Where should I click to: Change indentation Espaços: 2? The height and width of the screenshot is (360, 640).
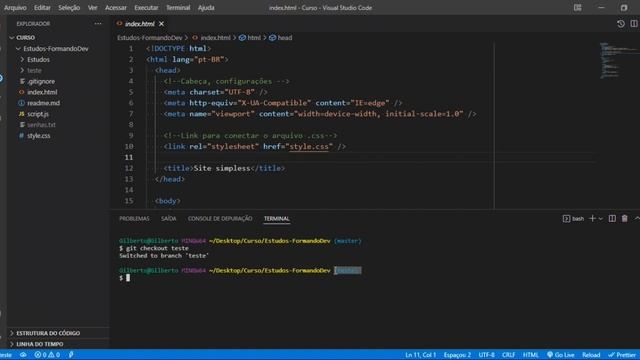(457, 355)
